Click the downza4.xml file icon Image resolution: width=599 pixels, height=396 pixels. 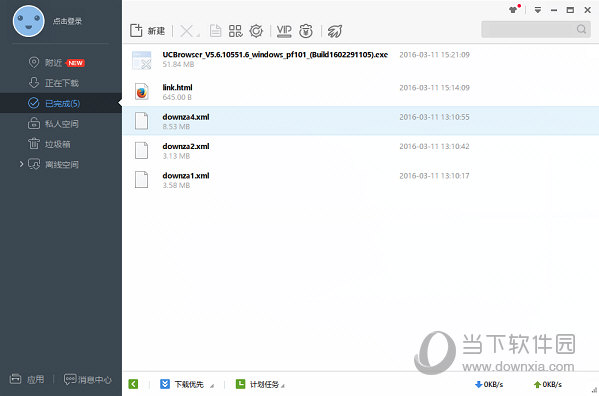141,121
